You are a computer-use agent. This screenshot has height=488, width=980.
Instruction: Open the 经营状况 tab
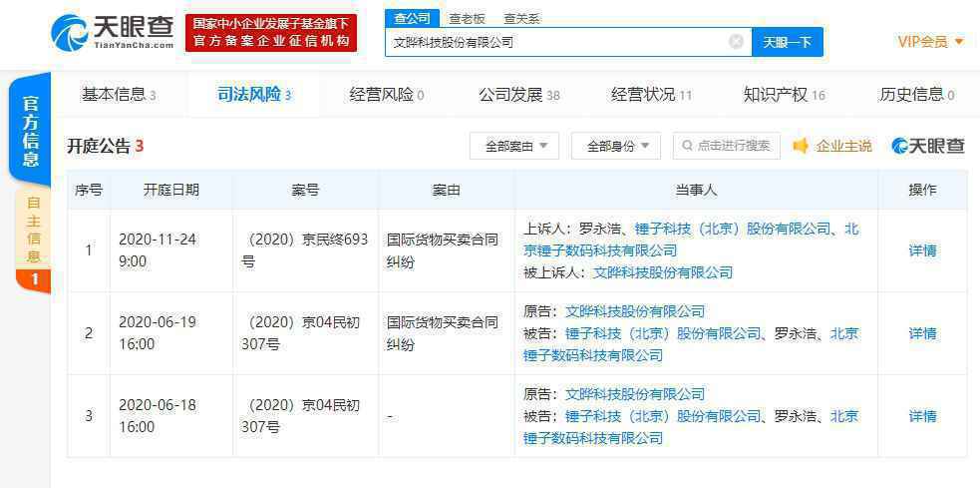click(x=651, y=95)
